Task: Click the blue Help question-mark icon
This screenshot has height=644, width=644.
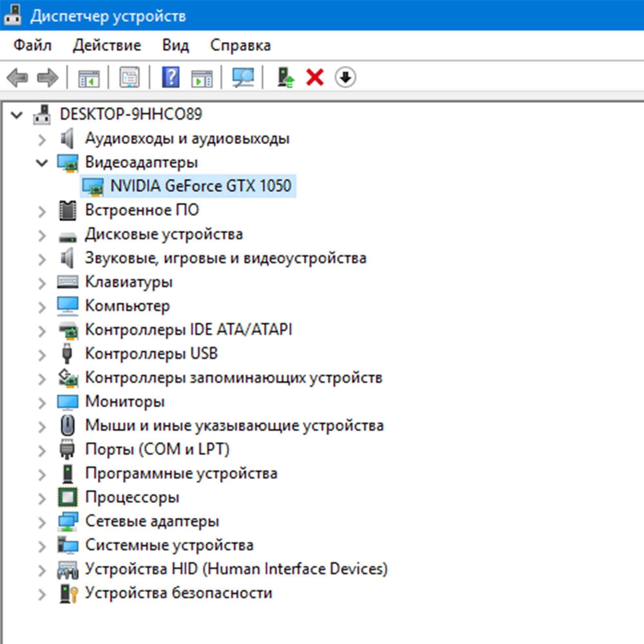Action: [x=171, y=77]
